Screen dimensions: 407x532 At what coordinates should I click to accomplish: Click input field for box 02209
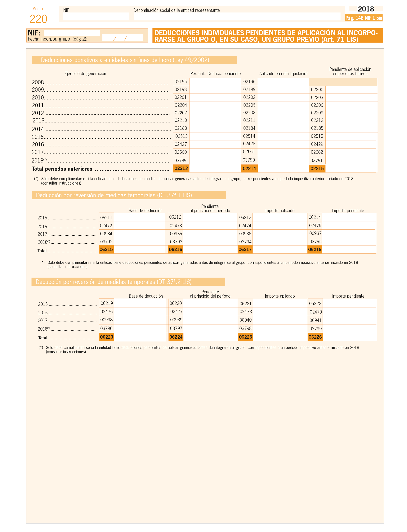351,113
